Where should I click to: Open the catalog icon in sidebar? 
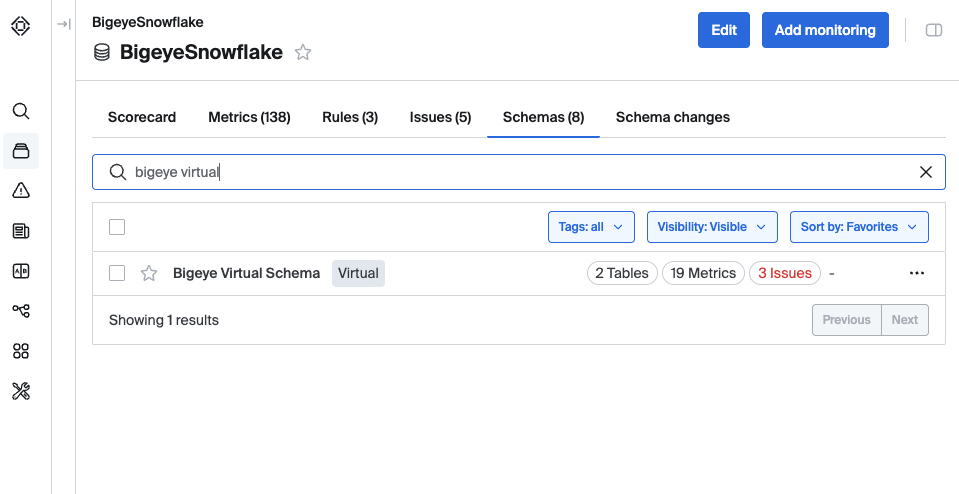(x=21, y=151)
